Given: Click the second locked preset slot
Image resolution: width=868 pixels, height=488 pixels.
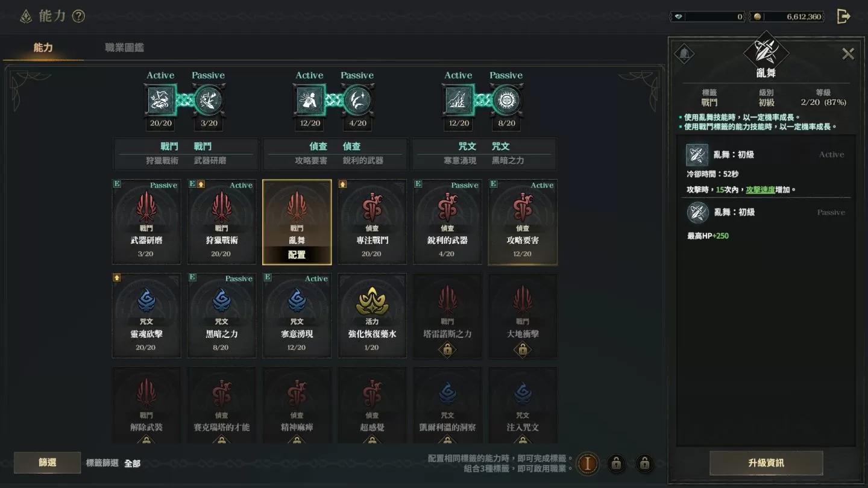Looking at the screenshot, I should tap(644, 463).
